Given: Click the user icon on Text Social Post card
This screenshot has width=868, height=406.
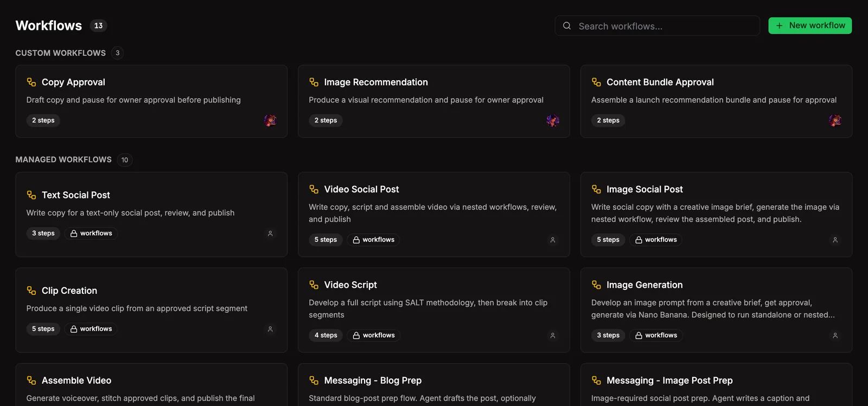Looking at the screenshot, I should point(270,234).
